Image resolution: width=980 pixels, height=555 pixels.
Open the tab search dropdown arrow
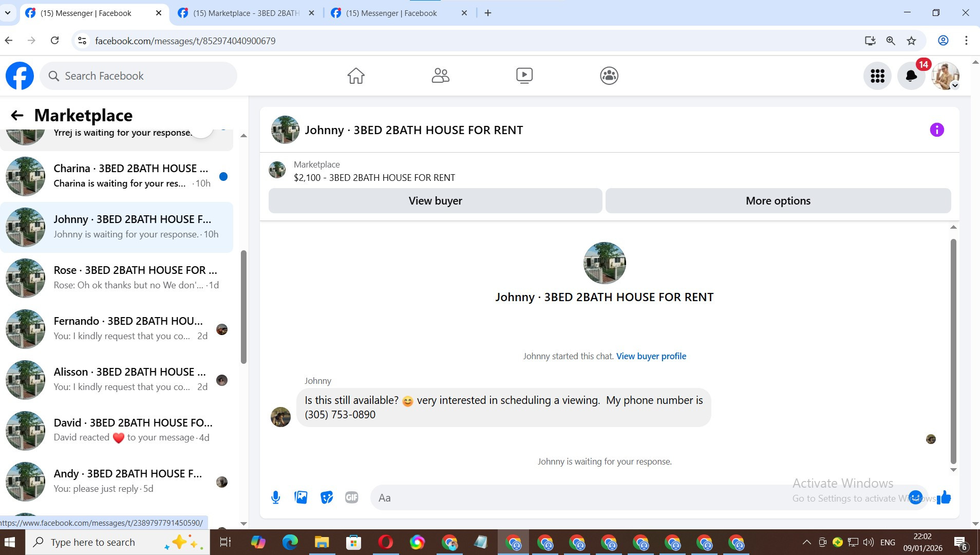click(x=8, y=13)
